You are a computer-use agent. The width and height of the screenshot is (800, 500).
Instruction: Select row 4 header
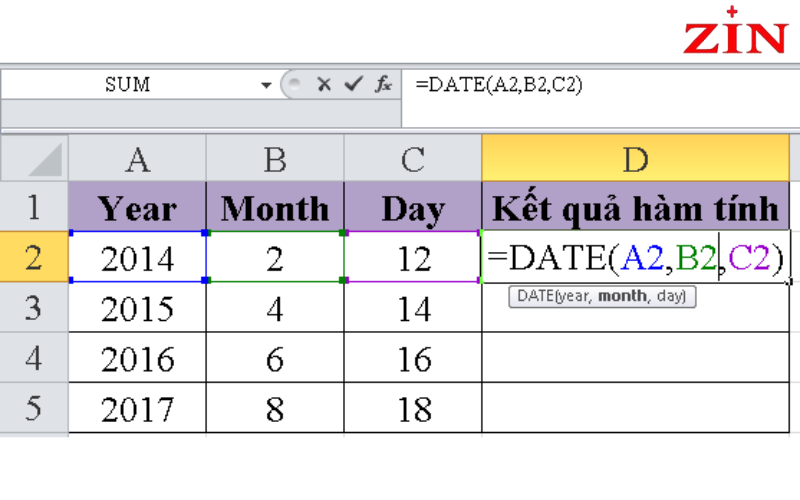point(34,357)
